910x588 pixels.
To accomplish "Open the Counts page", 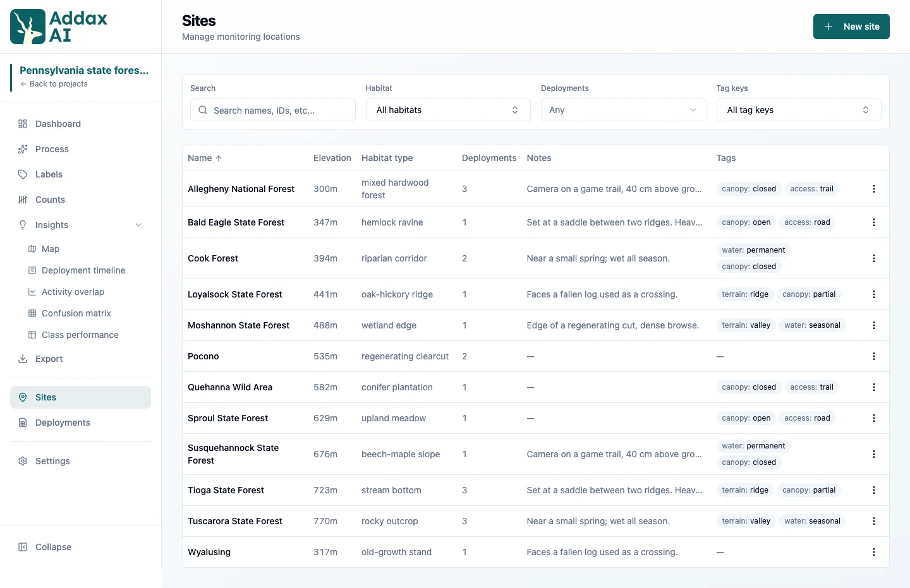I will 80,200.
